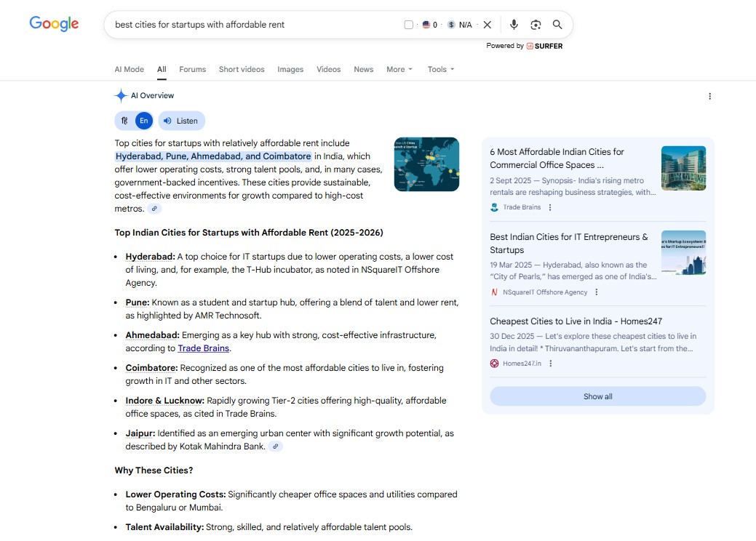Click the Show all button
This screenshot has height=541, width=756.
[597, 396]
